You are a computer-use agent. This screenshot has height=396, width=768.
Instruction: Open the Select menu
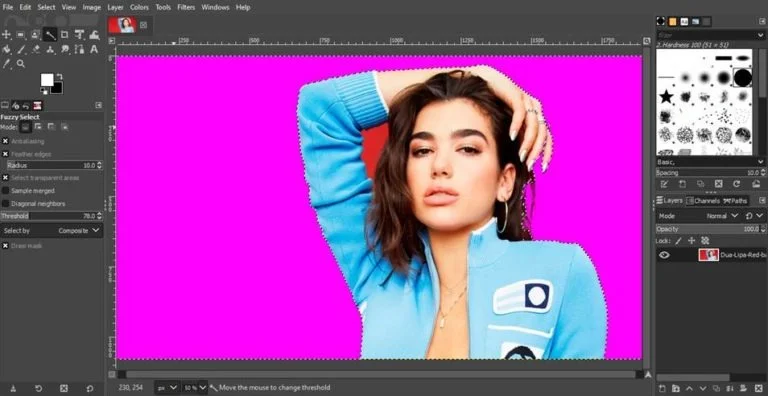click(x=47, y=7)
